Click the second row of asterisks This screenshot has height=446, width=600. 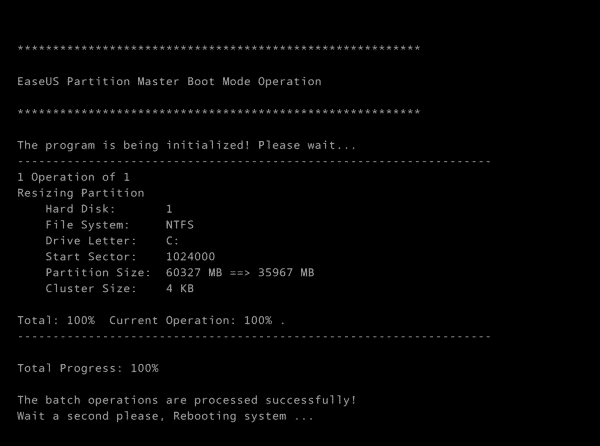[x=219, y=112]
